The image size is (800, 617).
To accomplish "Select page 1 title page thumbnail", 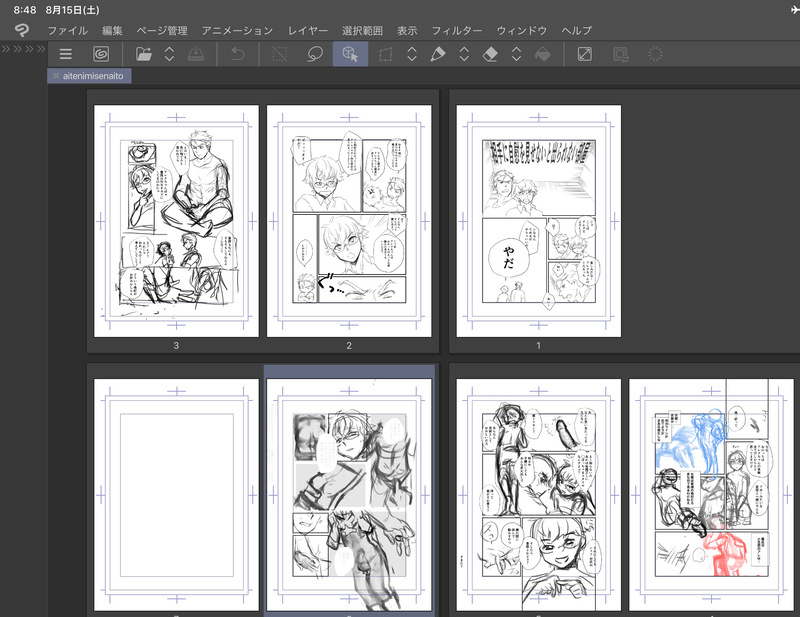I will point(539,220).
